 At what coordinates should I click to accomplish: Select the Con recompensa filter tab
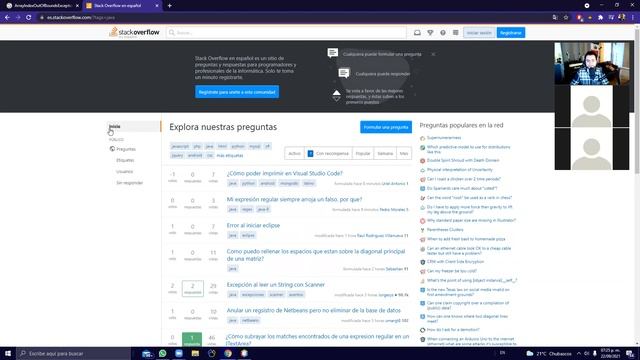[329, 153]
